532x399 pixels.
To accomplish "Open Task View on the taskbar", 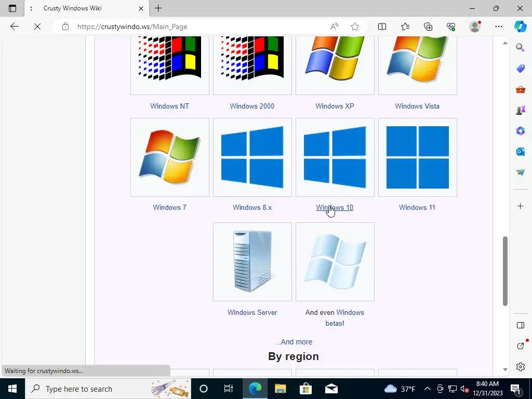I will coord(229,389).
